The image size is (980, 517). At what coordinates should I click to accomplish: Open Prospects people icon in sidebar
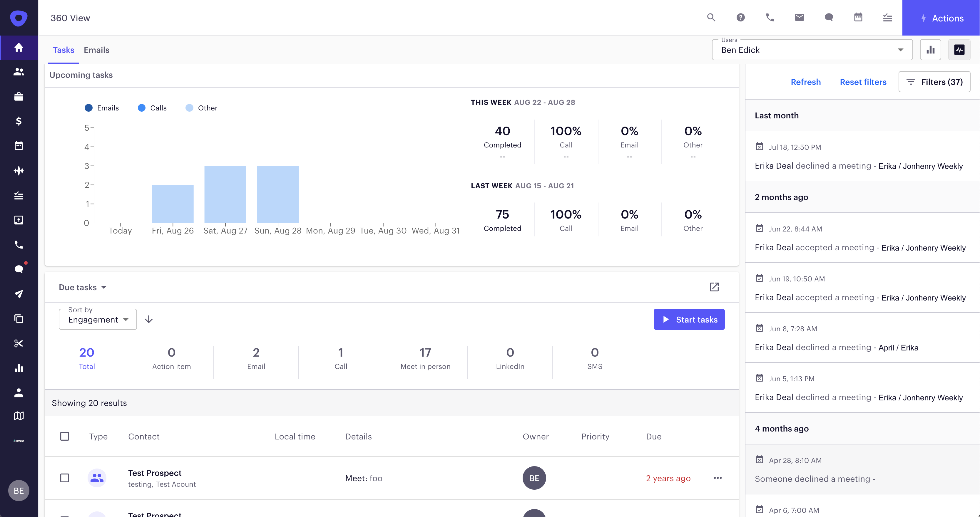pos(19,72)
